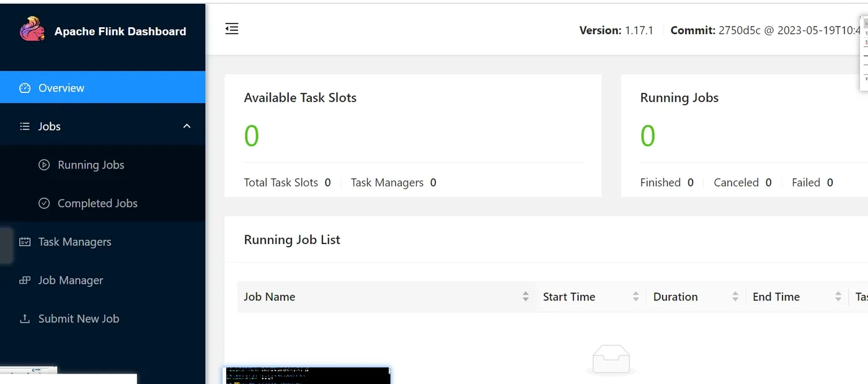Click the Task Managers schedule icon
The image size is (868, 384).
25,242
